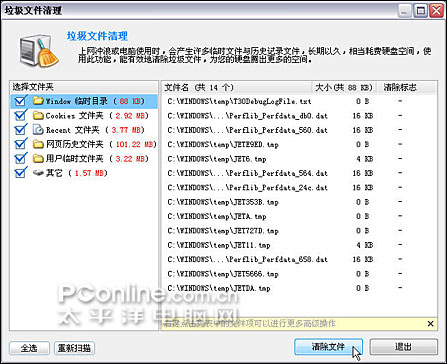Select file JET5666.tmp
Viewport: 447px width, 364px height.
pos(299,274)
